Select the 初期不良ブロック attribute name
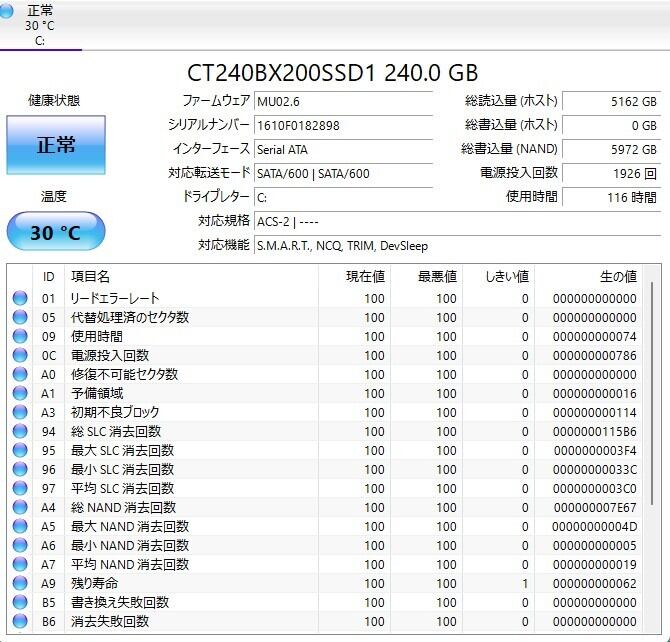 115,412
